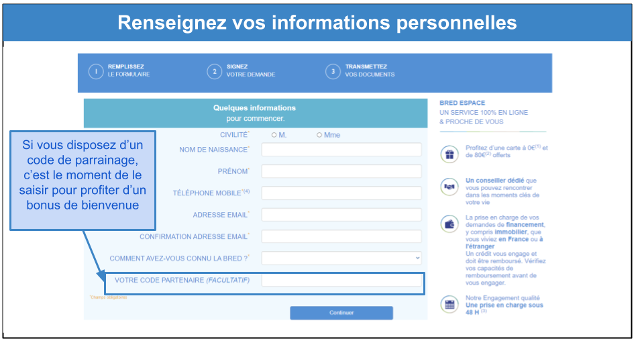
Task: Click the text Un conseiller dédié
Action: pos(494,181)
